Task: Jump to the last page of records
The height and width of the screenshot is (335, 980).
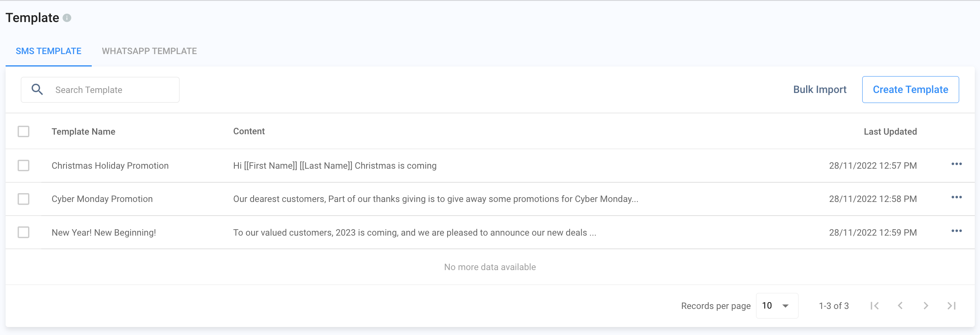Action: point(952,306)
